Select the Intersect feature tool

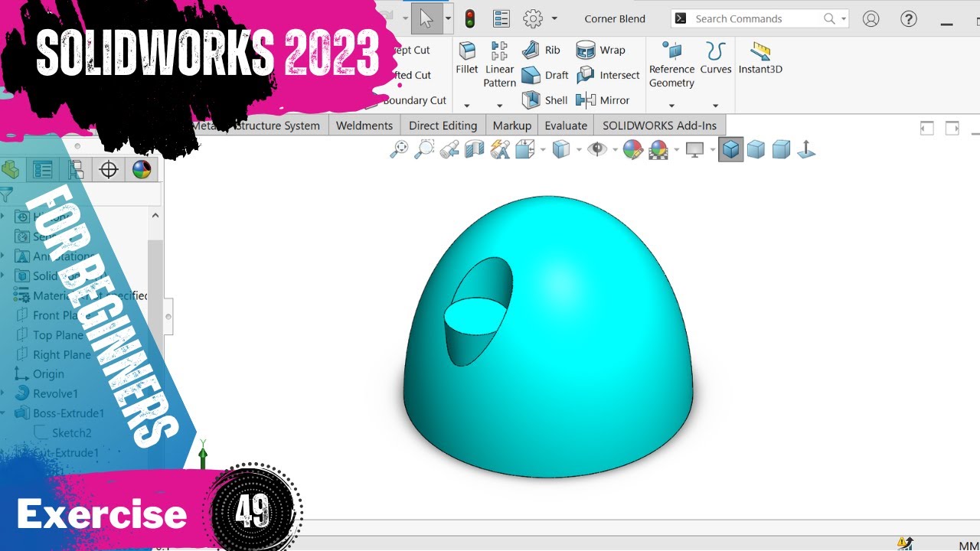(x=608, y=75)
